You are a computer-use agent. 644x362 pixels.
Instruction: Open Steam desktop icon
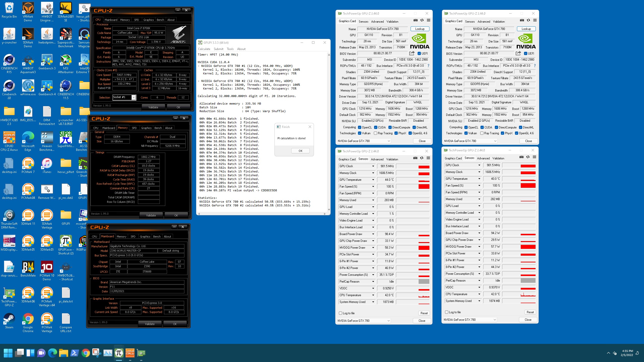pos(9,321)
